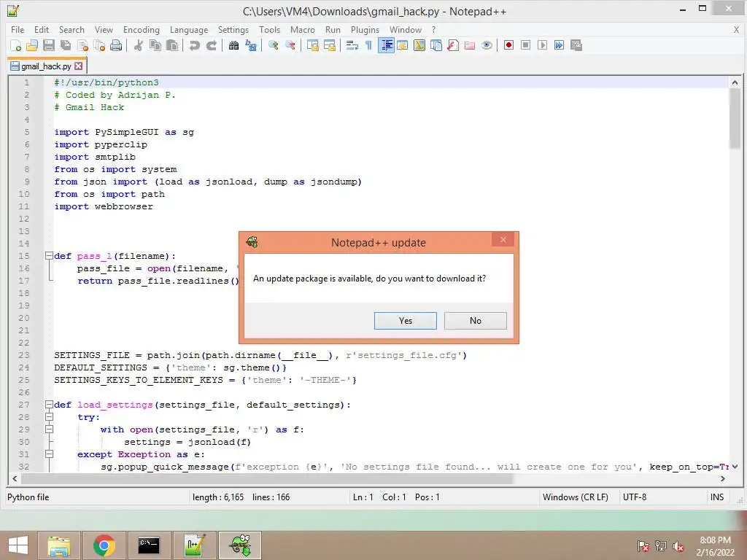Screen dimensions: 747x560
Task: Open the Language menu
Action: [x=189, y=29]
